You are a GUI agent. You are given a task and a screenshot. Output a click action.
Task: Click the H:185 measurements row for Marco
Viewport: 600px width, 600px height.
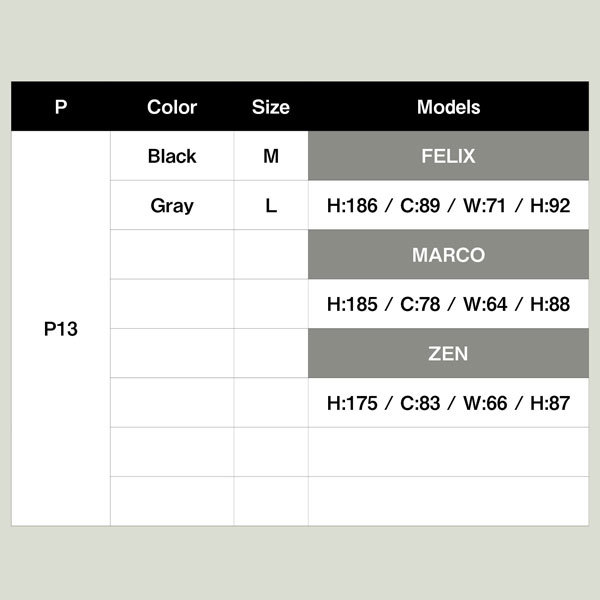[x=448, y=304]
